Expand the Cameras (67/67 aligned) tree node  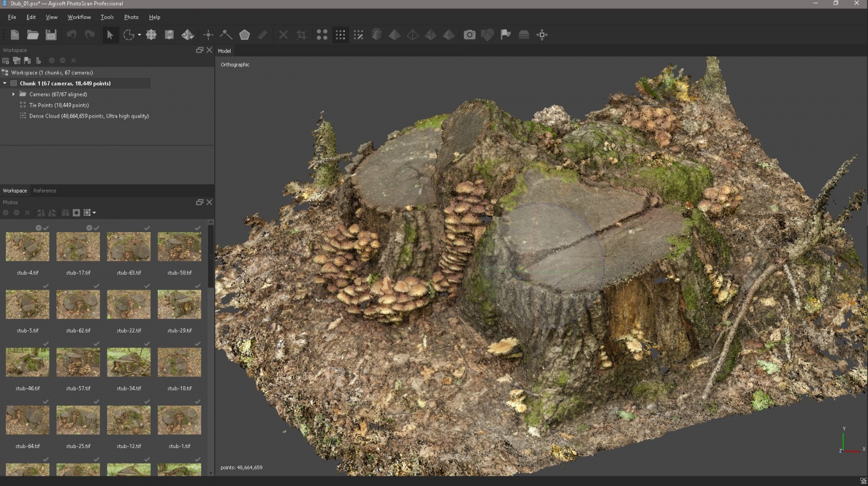click(x=14, y=94)
